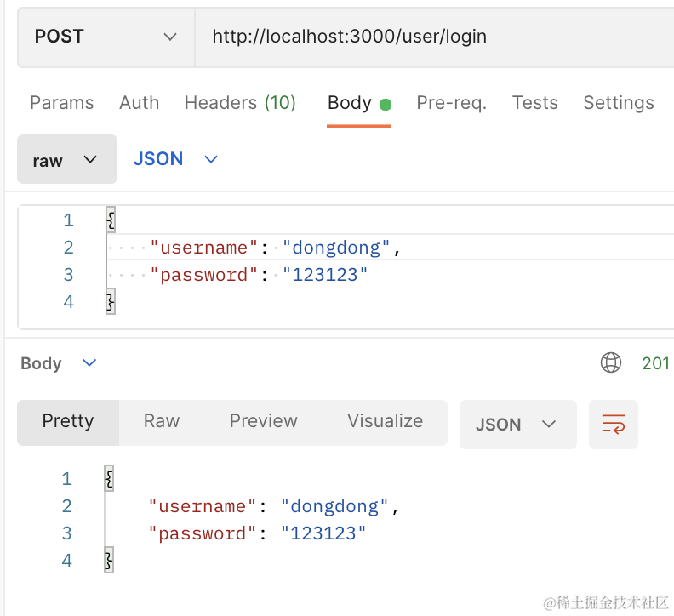Toggle the word wrap lines icon
Screen dimensions: 674x616
613,425
